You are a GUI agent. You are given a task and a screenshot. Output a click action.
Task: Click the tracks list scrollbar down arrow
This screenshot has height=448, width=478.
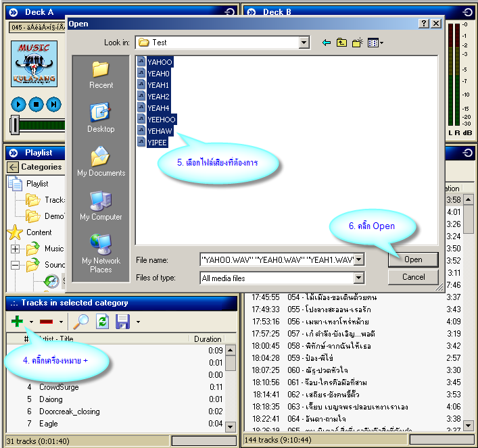click(231, 426)
